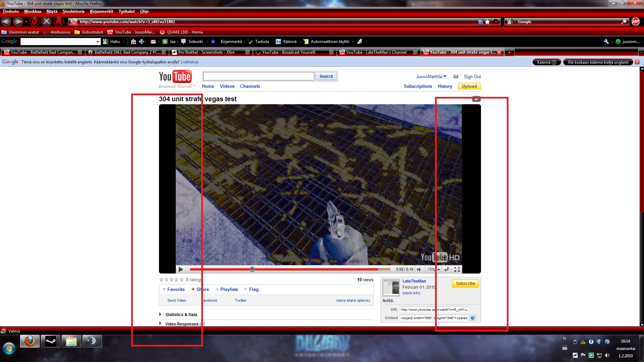Click the search magnifier in Google search box
644x362 pixels.
click(x=624, y=22)
